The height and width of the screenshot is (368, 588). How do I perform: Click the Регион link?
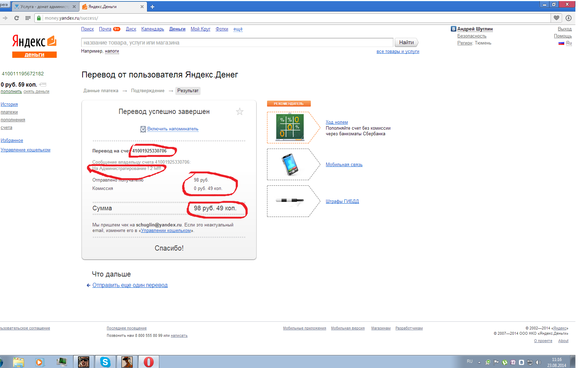click(x=465, y=43)
